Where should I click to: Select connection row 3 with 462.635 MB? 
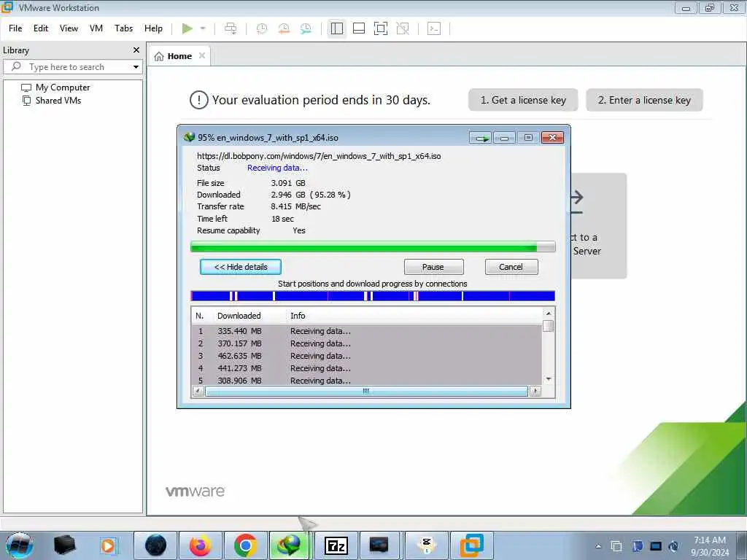coord(367,356)
